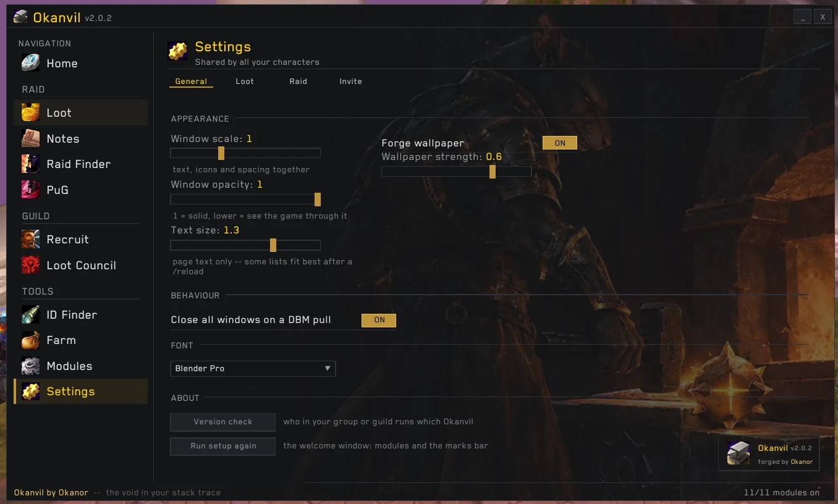Screen dimensions: 838x504
Task: Click the 'forged by Okanor' badge text
Action: pyautogui.click(x=785, y=461)
